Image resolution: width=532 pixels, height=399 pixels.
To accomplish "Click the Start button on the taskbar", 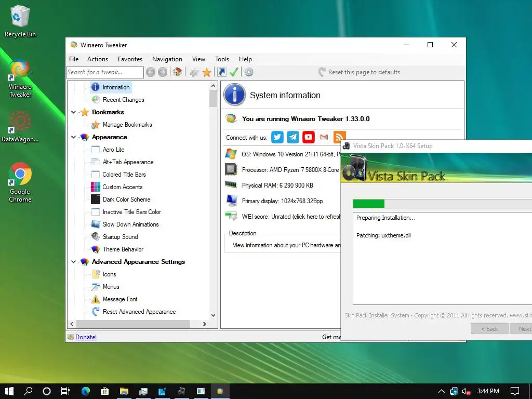I will [x=9, y=391].
